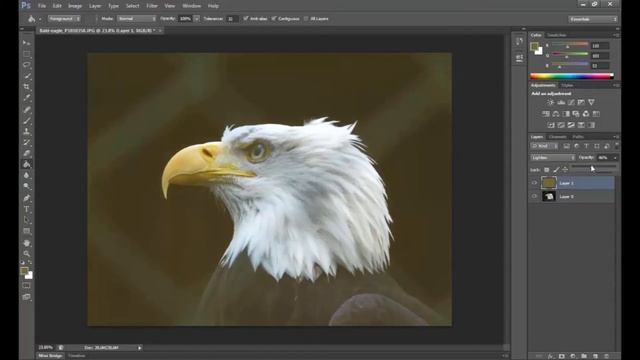Screen dimensions: 640x360
Task: Select the Eyedropper tool
Action: click(x=27, y=98)
